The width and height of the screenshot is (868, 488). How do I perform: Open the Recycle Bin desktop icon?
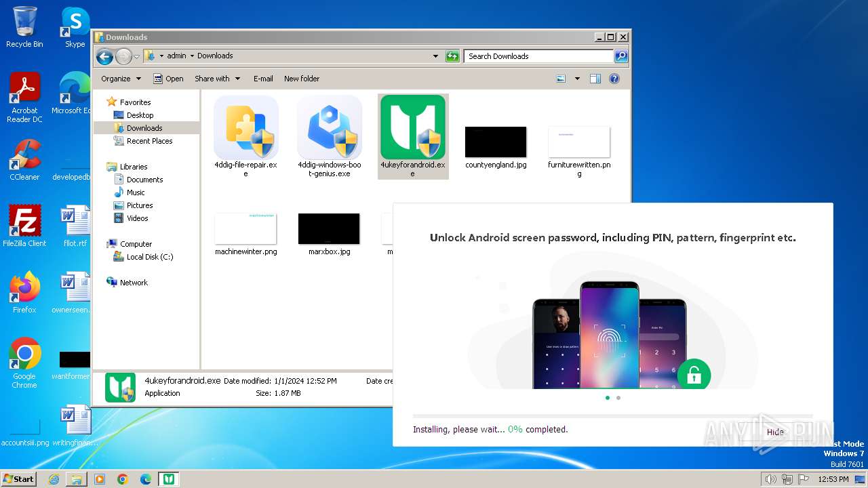click(24, 27)
